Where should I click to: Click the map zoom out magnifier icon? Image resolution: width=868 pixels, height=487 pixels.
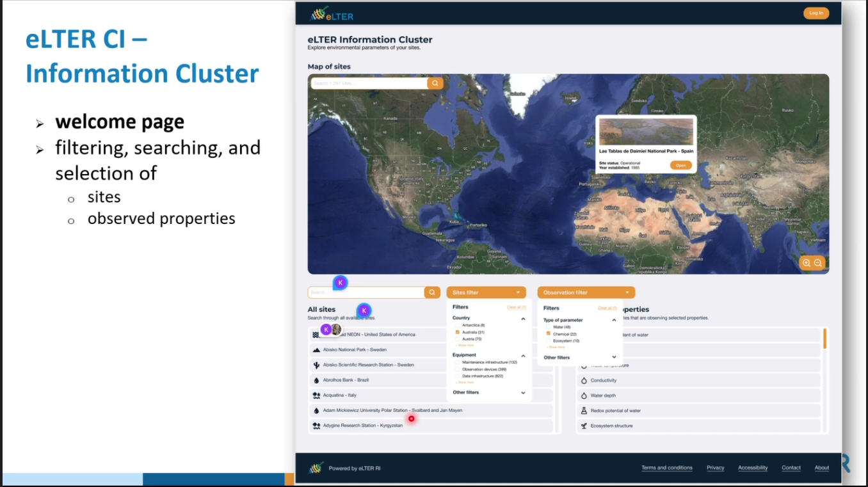tap(818, 263)
